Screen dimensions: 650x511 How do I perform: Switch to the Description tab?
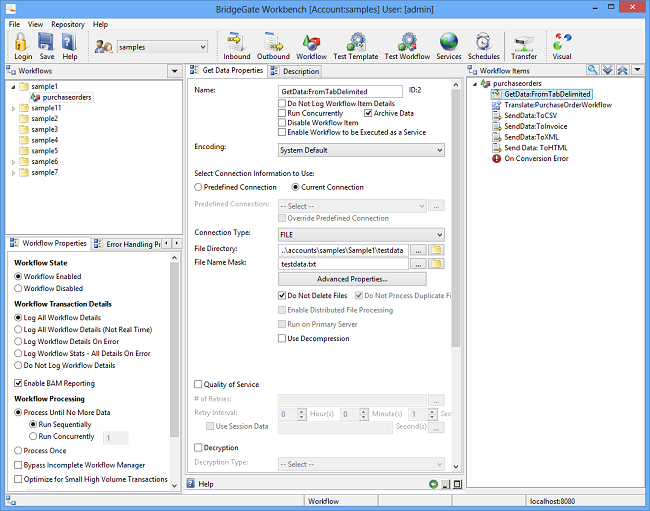click(295, 71)
